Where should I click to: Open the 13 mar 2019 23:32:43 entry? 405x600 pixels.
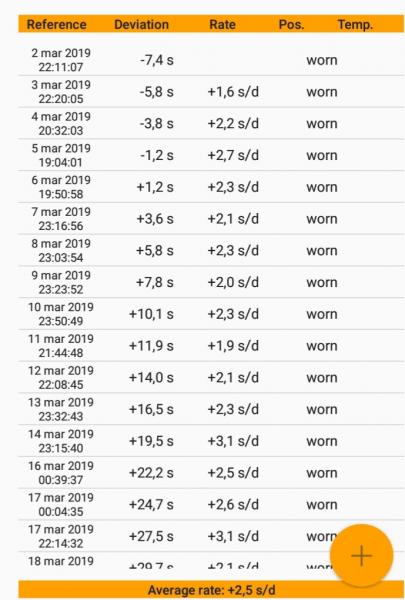pyautogui.click(x=211, y=409)
